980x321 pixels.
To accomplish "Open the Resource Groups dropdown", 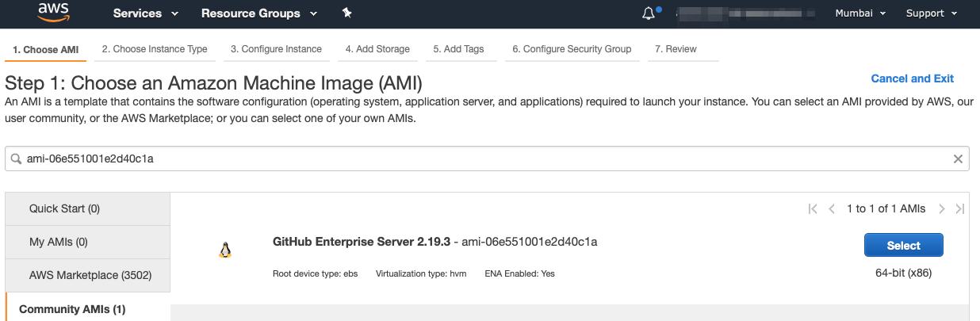I will click(x=258, y=13).
